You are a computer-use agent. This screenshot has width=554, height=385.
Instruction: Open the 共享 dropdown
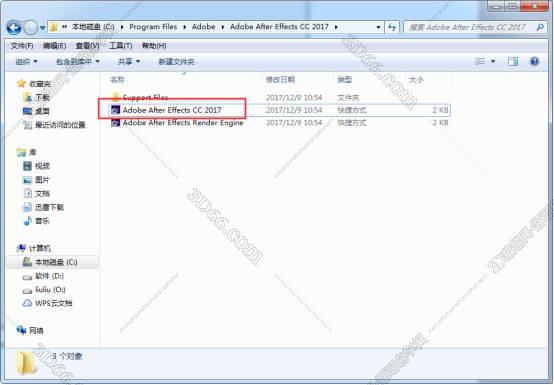(129, 62)
